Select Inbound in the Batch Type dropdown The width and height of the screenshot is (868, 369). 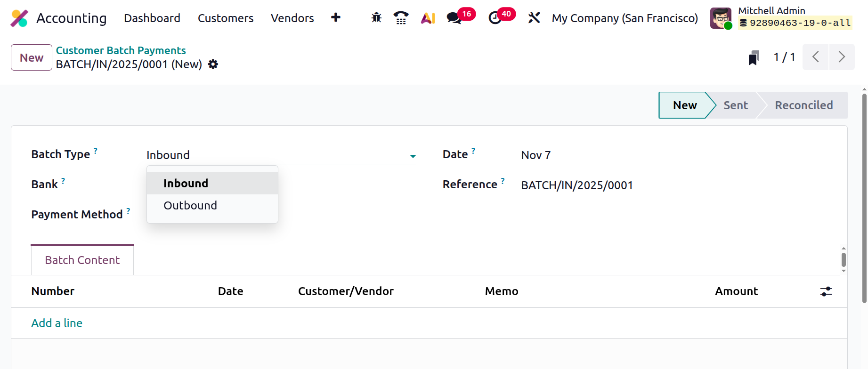[186, 184]
